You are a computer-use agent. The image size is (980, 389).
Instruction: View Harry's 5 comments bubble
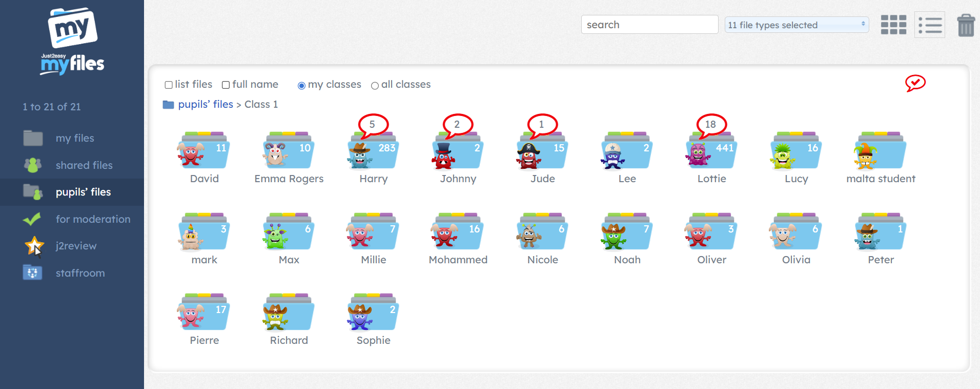pos(373,125)
